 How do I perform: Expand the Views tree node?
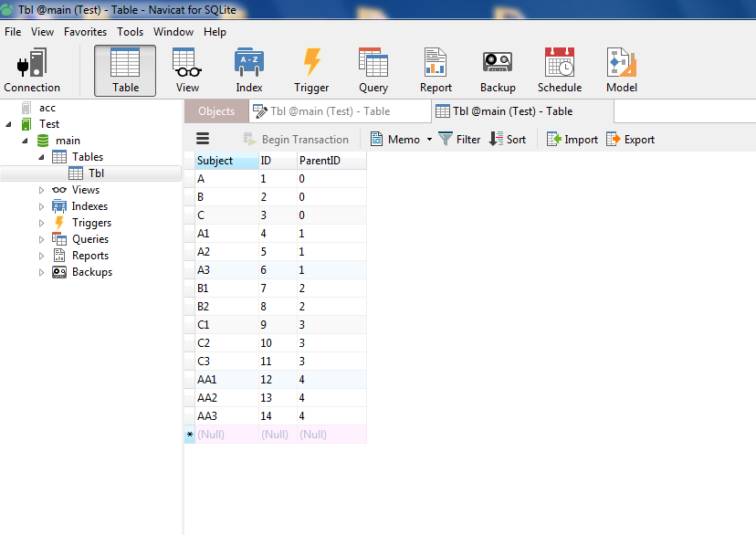(x=41, y=190)
